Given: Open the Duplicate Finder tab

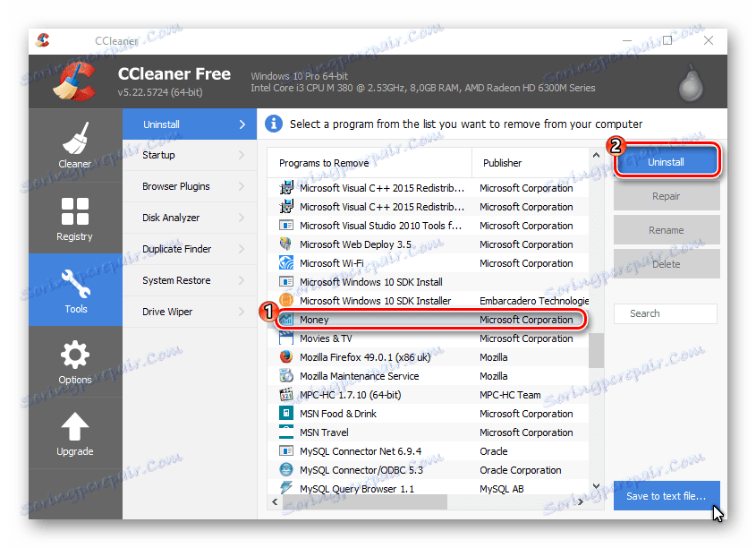Looking at the screenshot, I should (190, 250).
